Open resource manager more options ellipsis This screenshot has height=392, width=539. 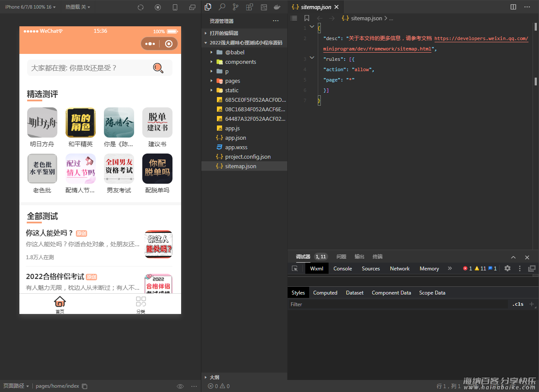(x=276, y=21)
